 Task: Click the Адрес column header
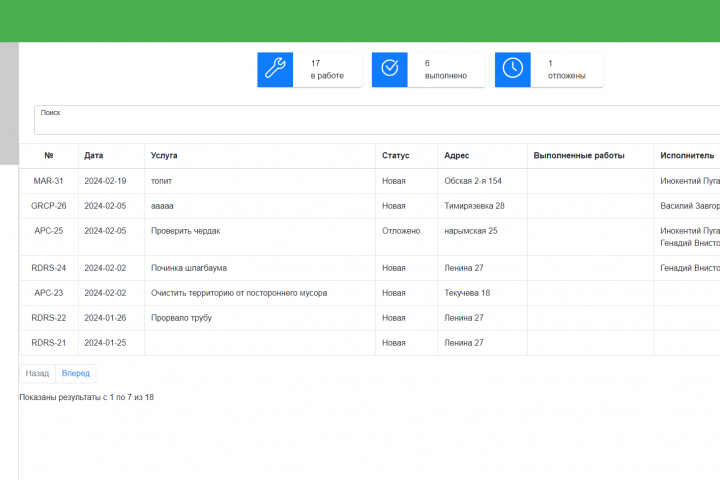(x=456, y=156)
